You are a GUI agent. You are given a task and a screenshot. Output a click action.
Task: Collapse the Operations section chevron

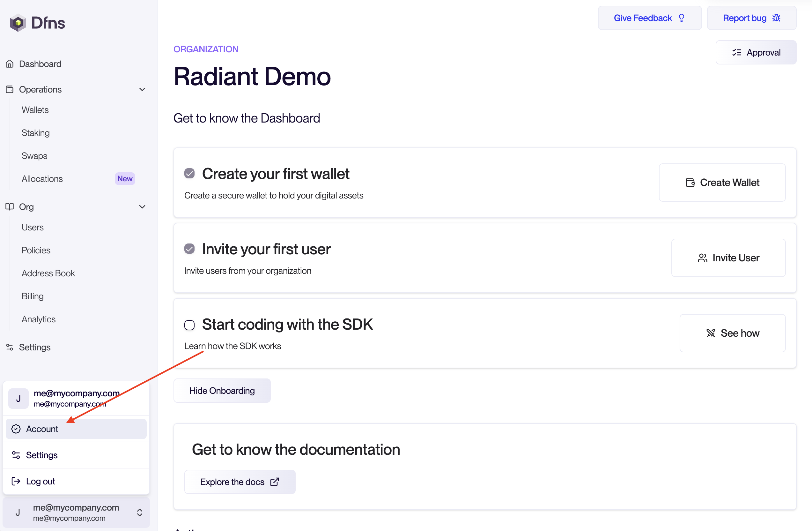(x=142, y=89)
